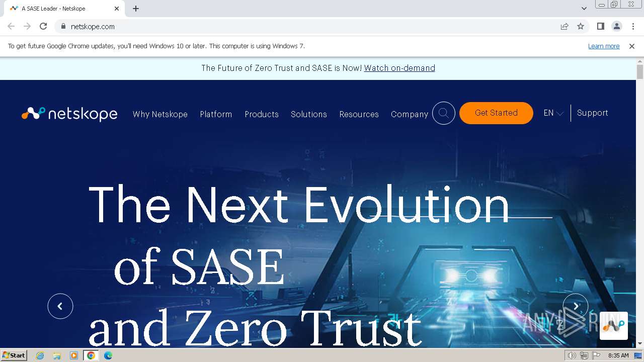
Task: Click the 8:35 AM system clock
Action: (618, 355)
